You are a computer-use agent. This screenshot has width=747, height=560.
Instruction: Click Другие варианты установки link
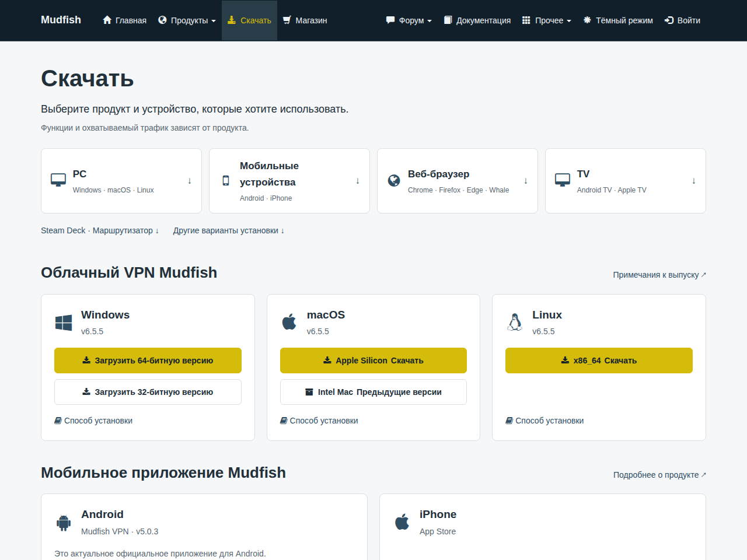[229, 230]
